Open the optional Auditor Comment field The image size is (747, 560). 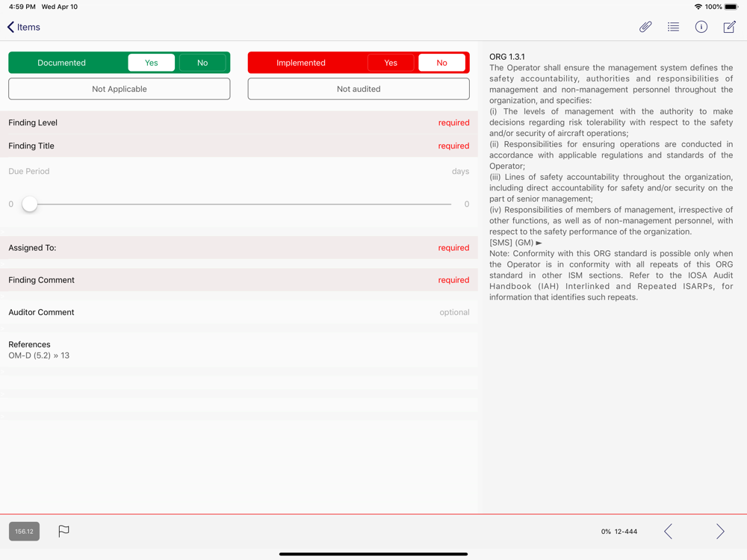coord(239,312)
